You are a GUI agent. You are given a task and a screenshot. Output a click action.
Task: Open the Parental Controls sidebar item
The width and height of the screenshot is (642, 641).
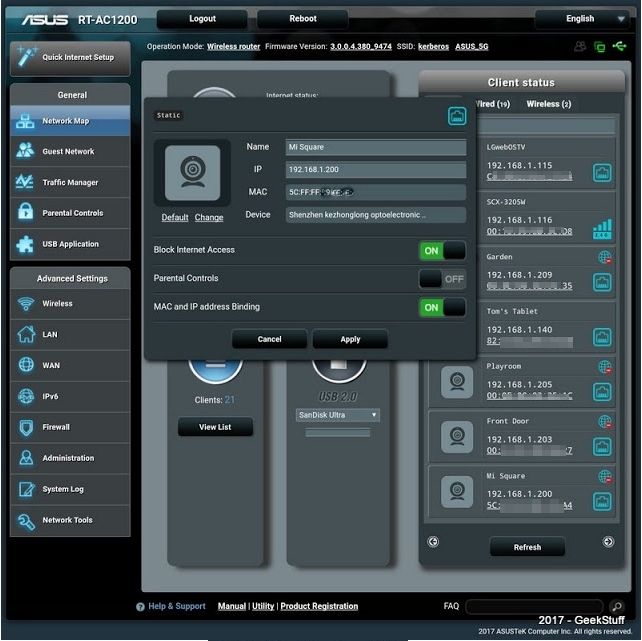(70, 213)
